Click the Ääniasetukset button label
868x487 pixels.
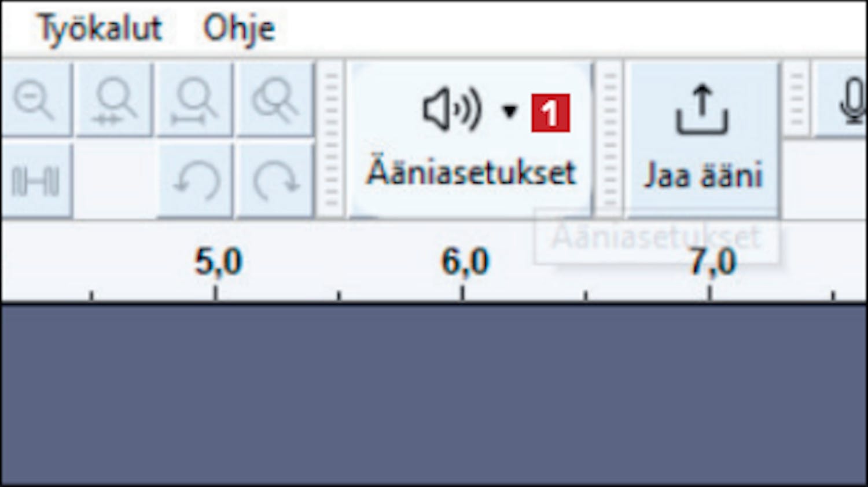[x=470, y=172]
